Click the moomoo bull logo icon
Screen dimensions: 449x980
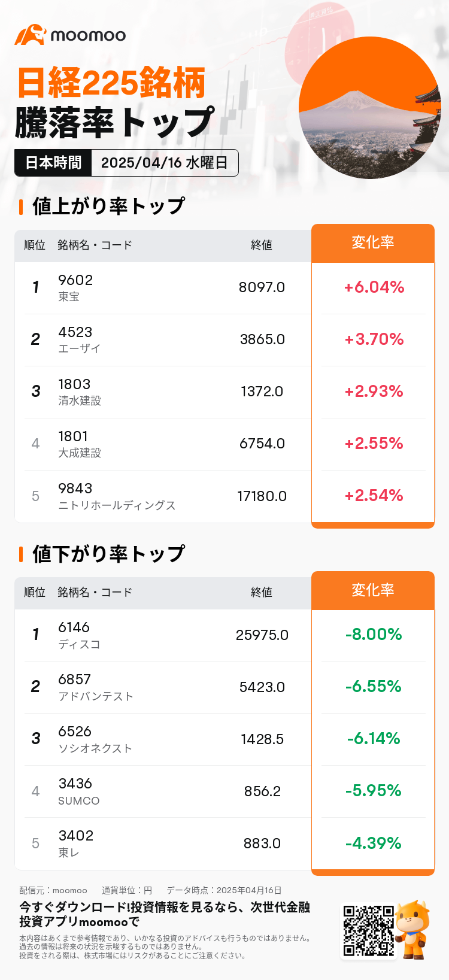tap(31, 35)
